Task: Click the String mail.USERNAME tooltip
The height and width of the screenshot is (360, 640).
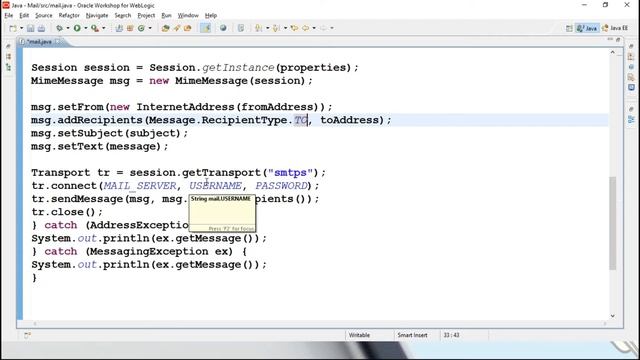Action: click(x=222, y=213)
